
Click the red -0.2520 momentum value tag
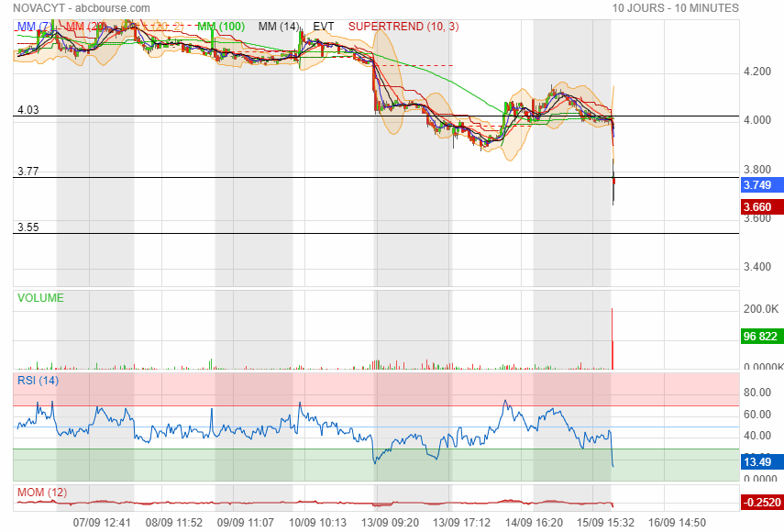pyautogui.click(x=762, y=503)
